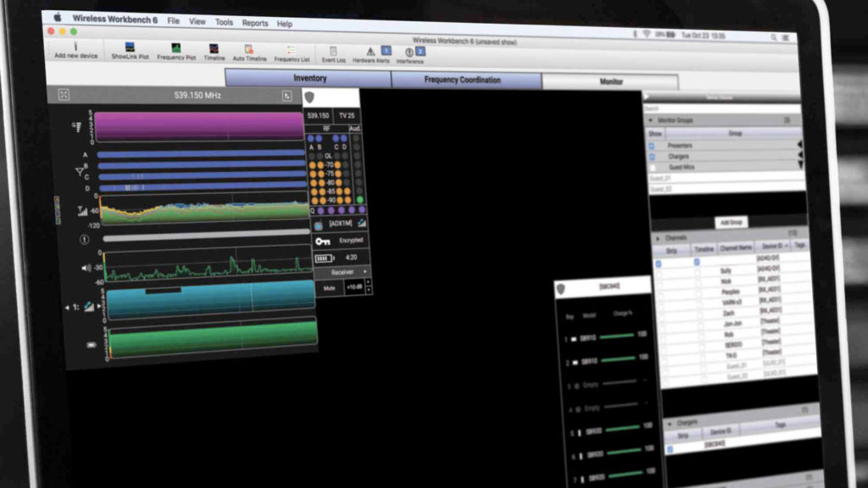The width and height of the screenshot is (868, 488).
Task: Open Auto Timeline from the toolbar
Action: [249, 51]
